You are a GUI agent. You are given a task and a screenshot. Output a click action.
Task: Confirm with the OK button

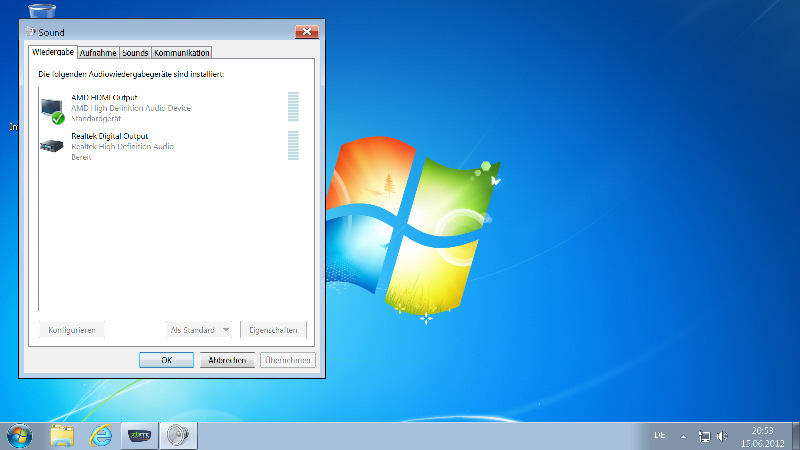point(166,360)
